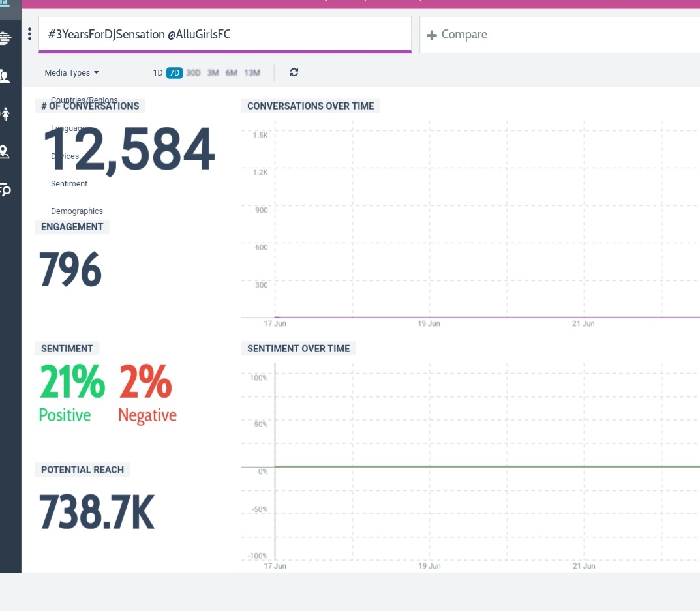Image resolution: width=700 pixels, height=611 pixels.
Task: Click the Sentiment Over Time heading
Action: (299, 349)
